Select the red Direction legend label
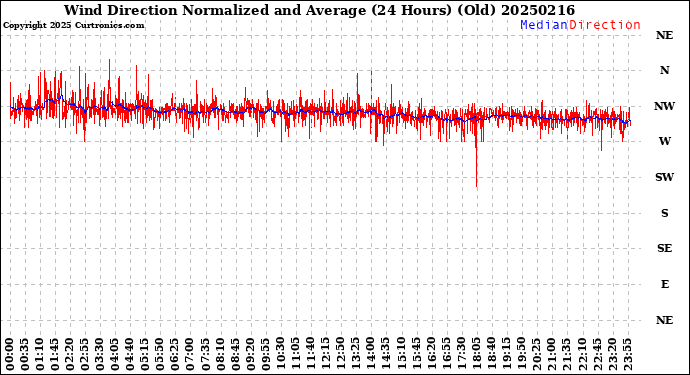This screenshot has width=690, height=375. coord(605,25)
